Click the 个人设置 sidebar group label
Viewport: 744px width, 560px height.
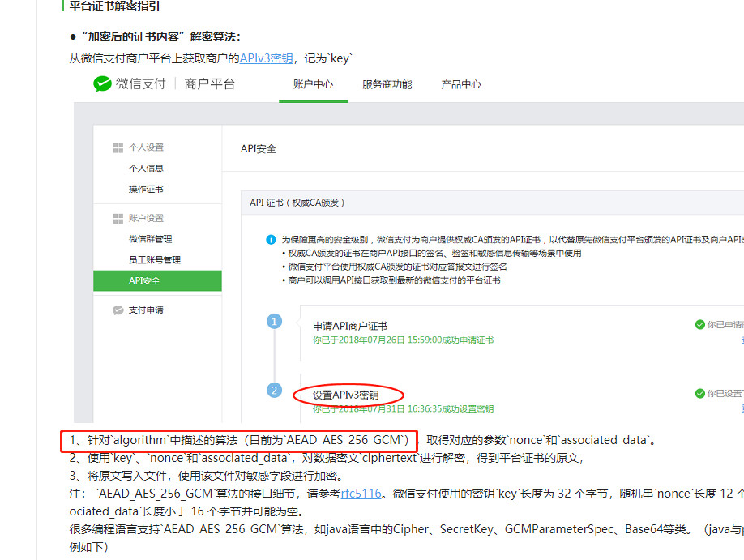pyautogui.click(x=146, y=147)
